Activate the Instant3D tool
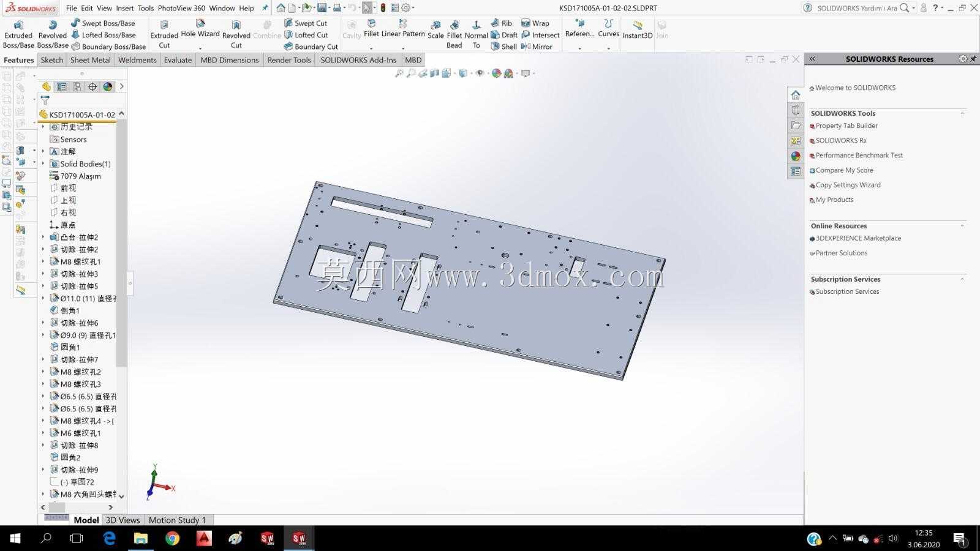The image size is (980, 551). (638, 30)
